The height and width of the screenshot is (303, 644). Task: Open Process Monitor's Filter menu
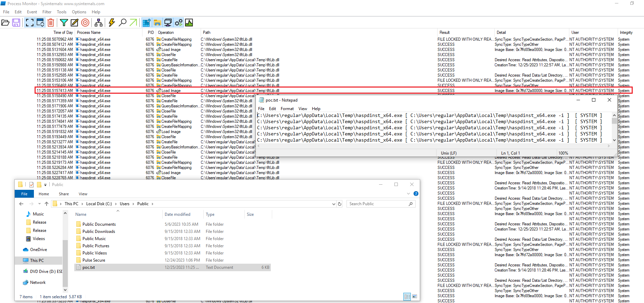(x=47, y=12)
